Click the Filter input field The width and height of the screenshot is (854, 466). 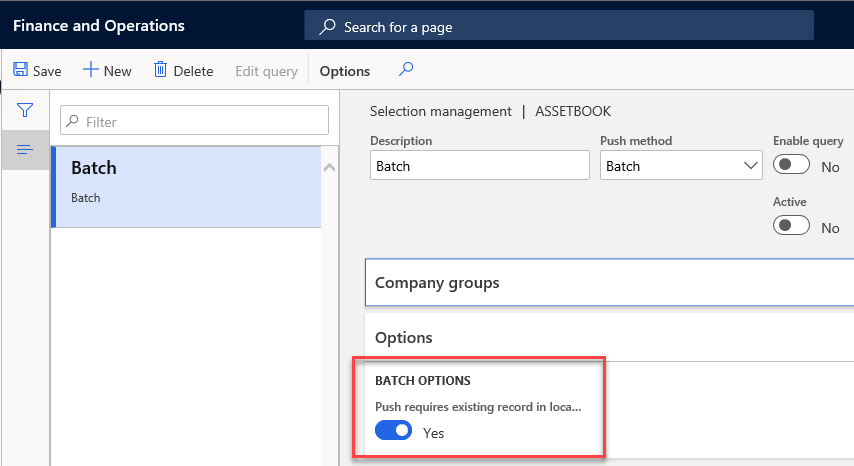(194, 120)
